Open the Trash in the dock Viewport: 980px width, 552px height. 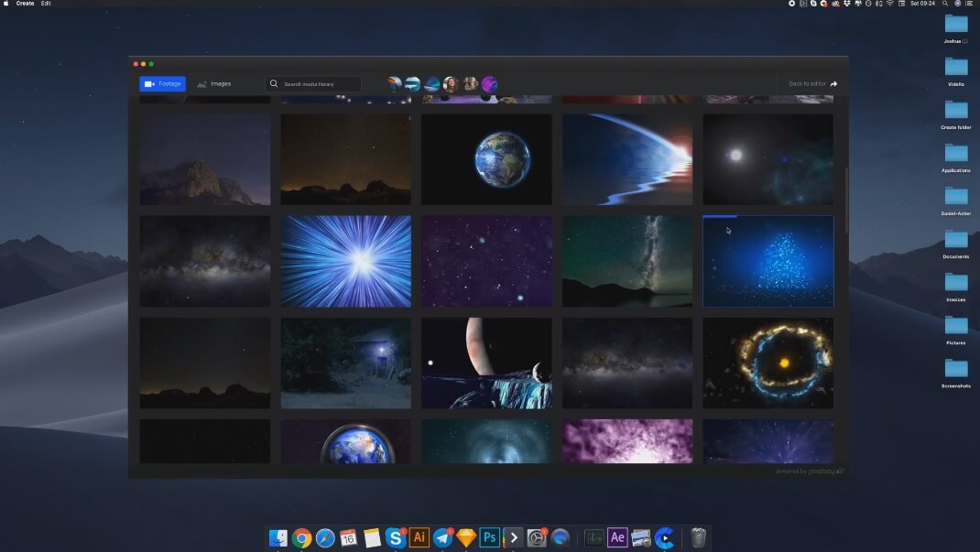pos(698,537)
